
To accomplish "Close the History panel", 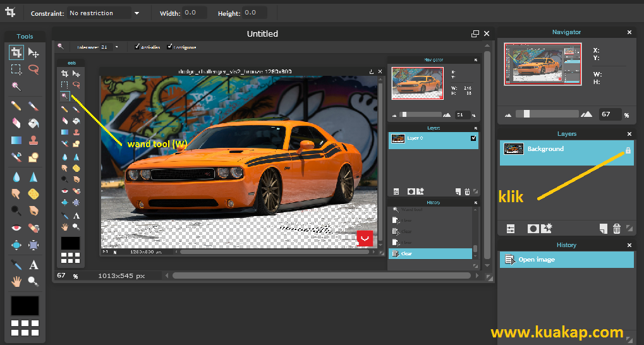I will (x=629, y=245).
